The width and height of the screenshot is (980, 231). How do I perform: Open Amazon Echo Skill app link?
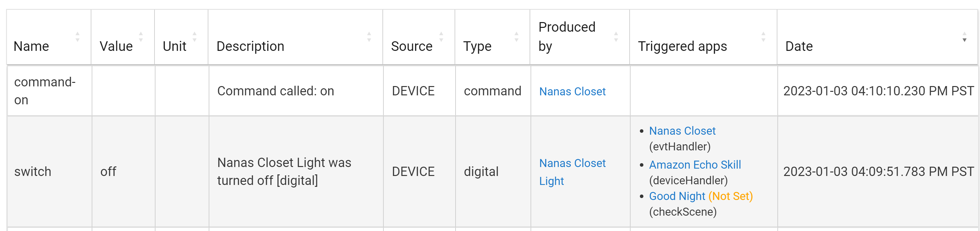pos(695,165)
